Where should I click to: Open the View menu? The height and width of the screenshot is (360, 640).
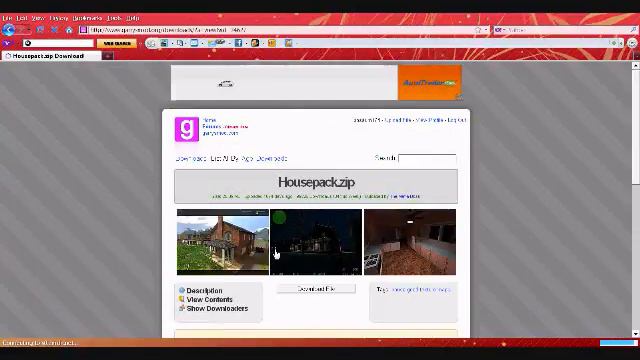[x=38, y=18]
